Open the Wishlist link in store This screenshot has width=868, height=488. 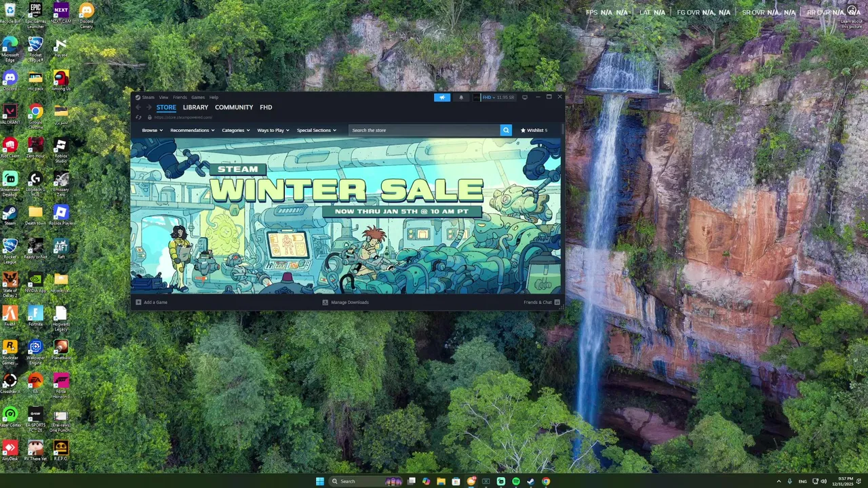534,130
